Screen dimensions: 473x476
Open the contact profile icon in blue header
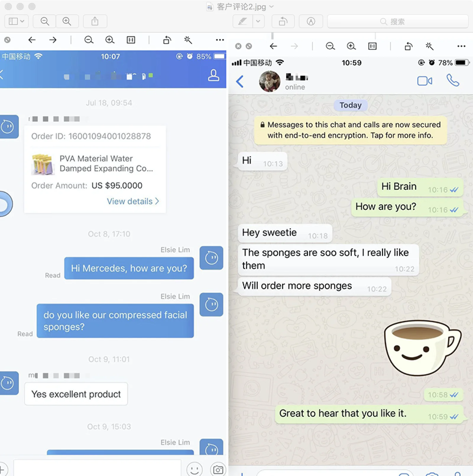(213, 75)
